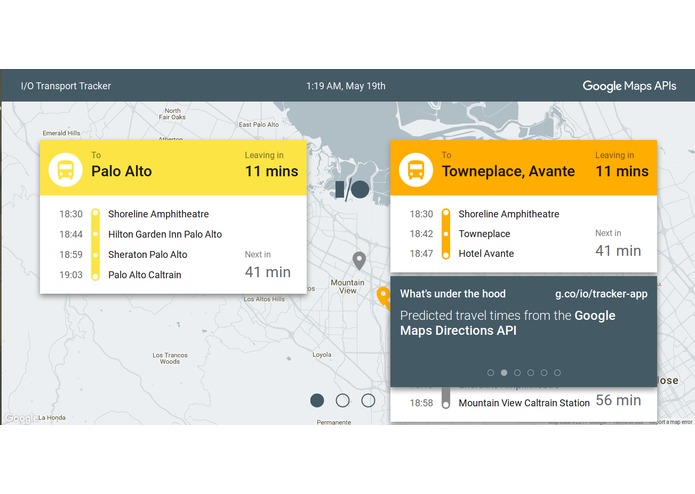This screenshot has height=494, width=695.
Task: Click the I/O Transport Tracker title
Action: [x=66, y=86]
